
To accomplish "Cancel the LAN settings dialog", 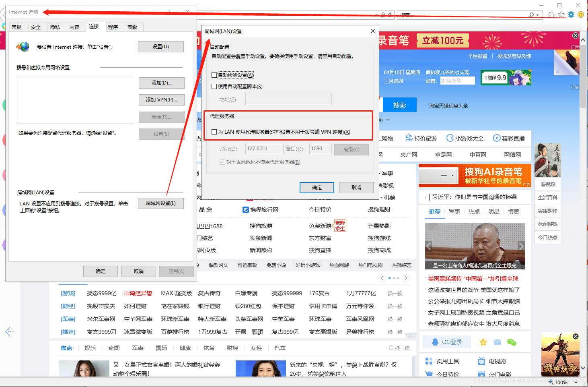I will point(356,188).
